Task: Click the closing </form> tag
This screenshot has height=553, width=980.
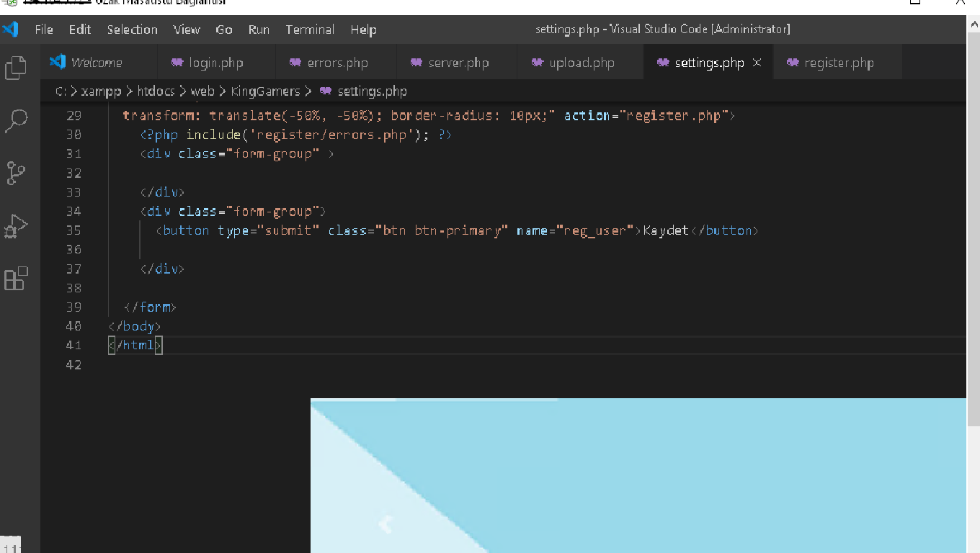Action: (150, 307)
